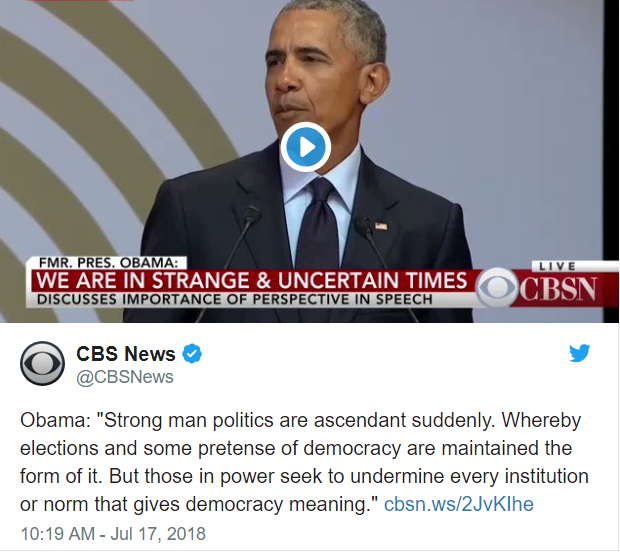Click the flag lapel pin in video
Image resolution: width=620 pixels, height=554 pixels.
point(381,226)
